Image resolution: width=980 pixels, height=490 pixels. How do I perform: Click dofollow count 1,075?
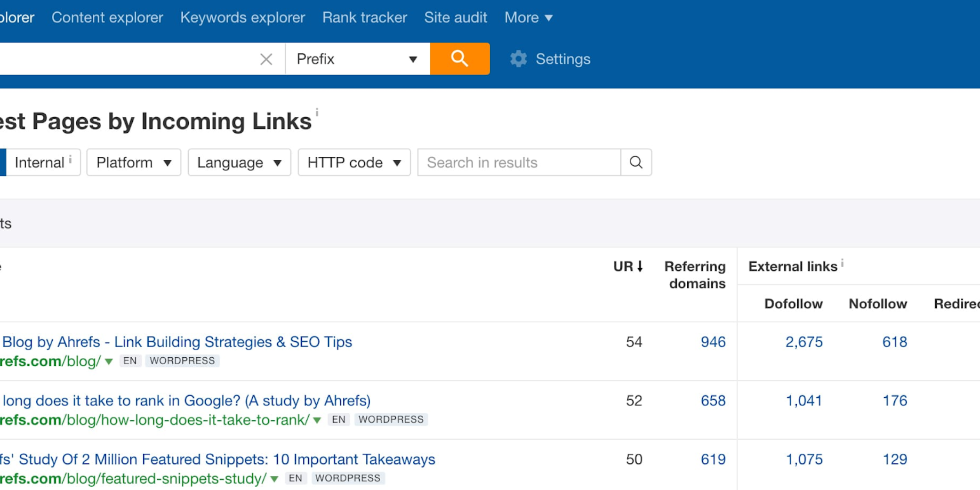click(804, 459)
